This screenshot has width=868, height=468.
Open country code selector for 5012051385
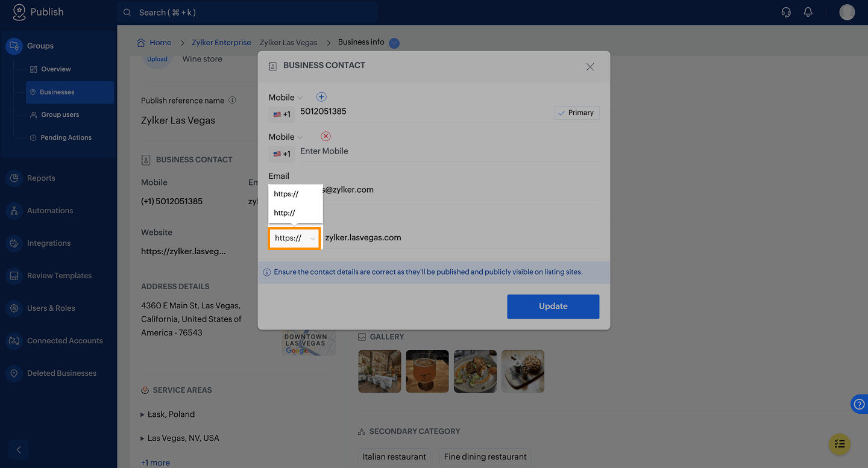click(281, 114)
